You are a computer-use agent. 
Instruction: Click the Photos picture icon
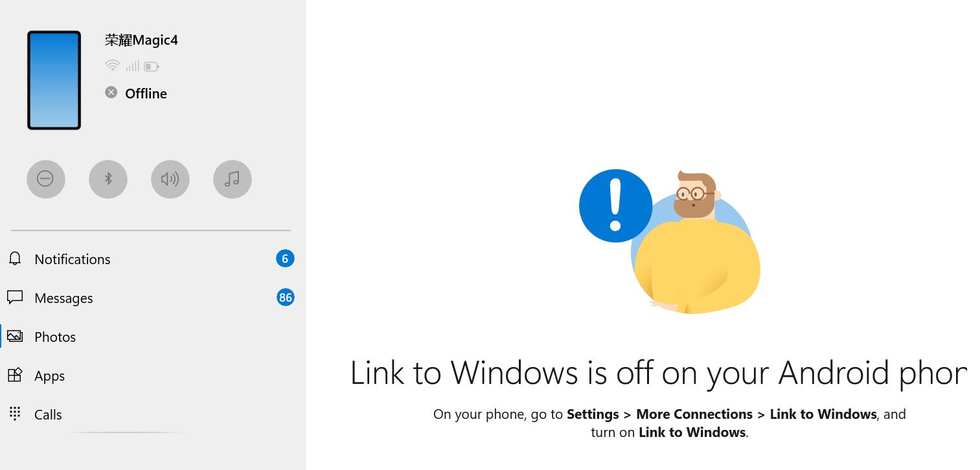(x=15, y=337)
